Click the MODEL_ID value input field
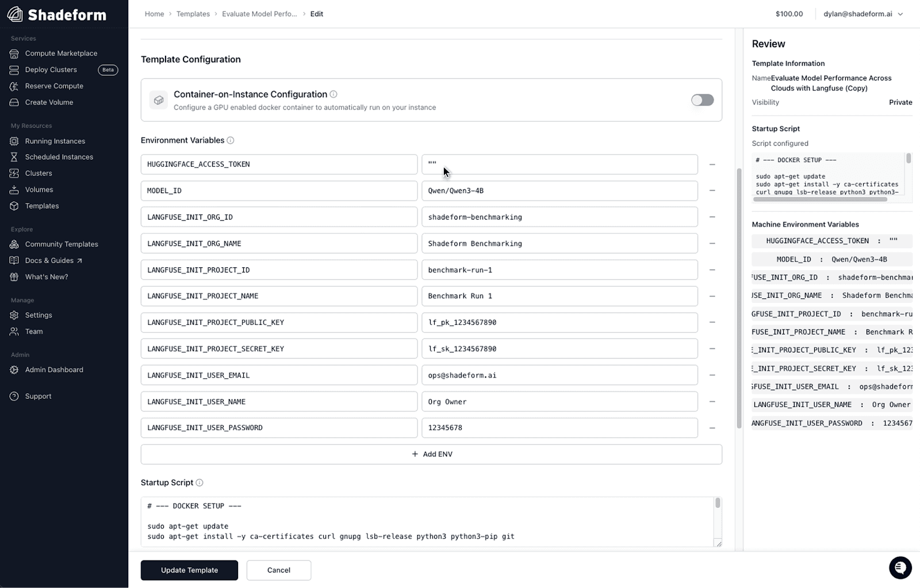 (559, 191)
